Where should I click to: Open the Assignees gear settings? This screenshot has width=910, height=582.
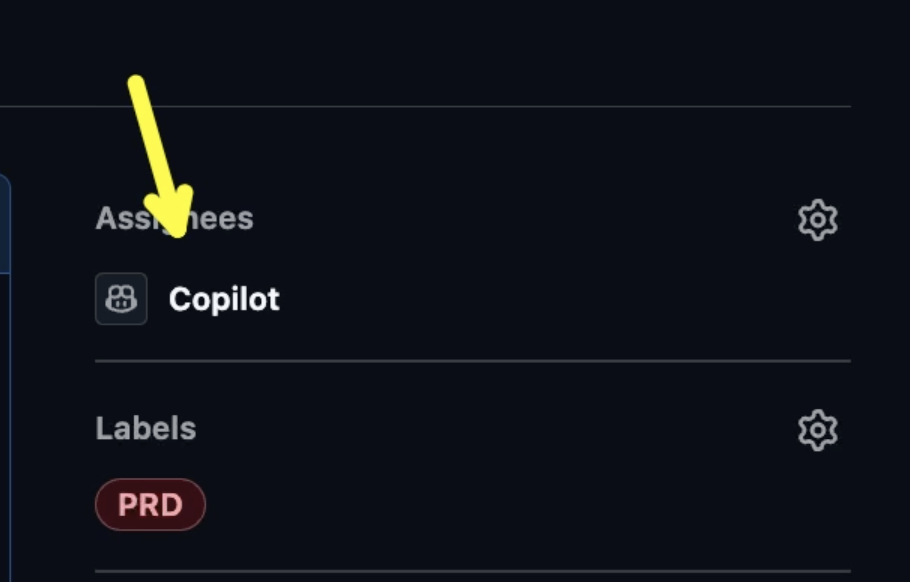(x=818, y=220)
